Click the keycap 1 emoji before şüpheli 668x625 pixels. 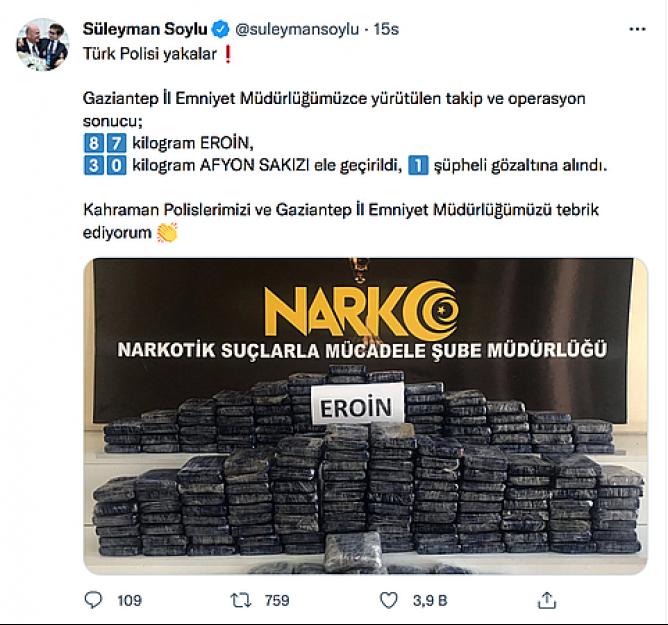(x=418, y=166)
